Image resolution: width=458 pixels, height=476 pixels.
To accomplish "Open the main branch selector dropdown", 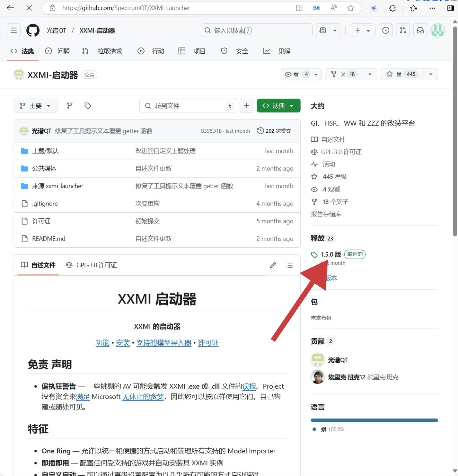I will (35, 106).
